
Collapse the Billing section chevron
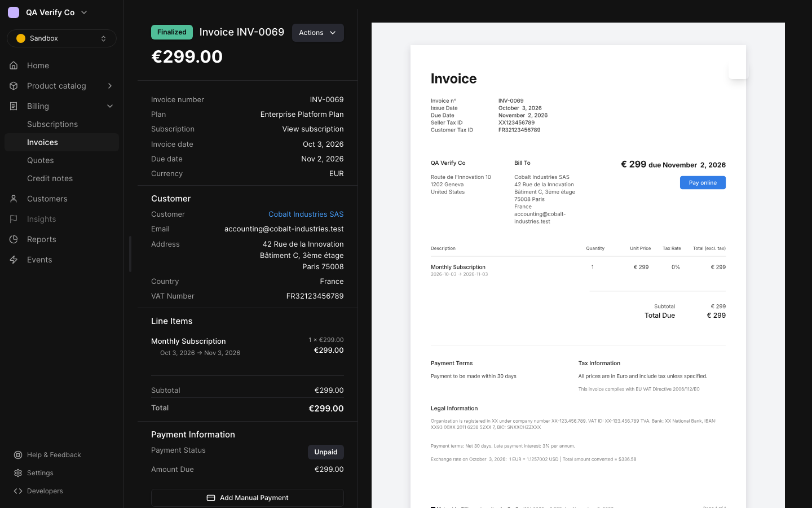(x=110, y=106)
